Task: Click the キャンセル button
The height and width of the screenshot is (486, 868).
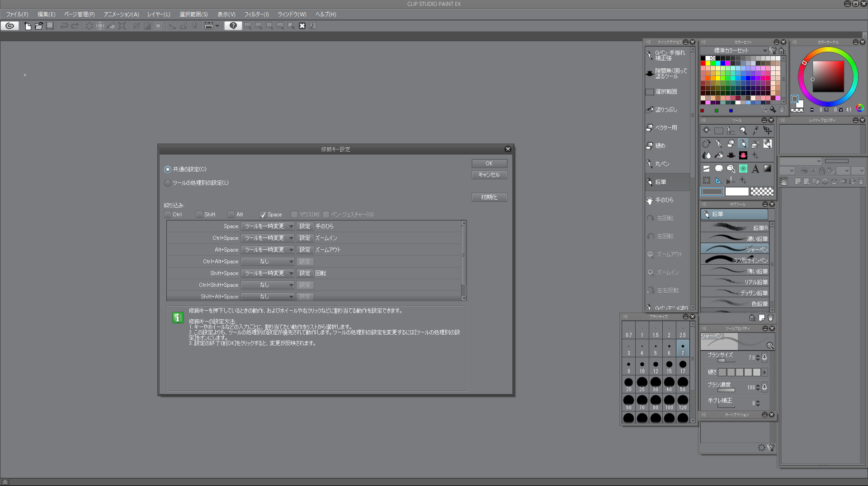Action: click(x=489, y=175)
